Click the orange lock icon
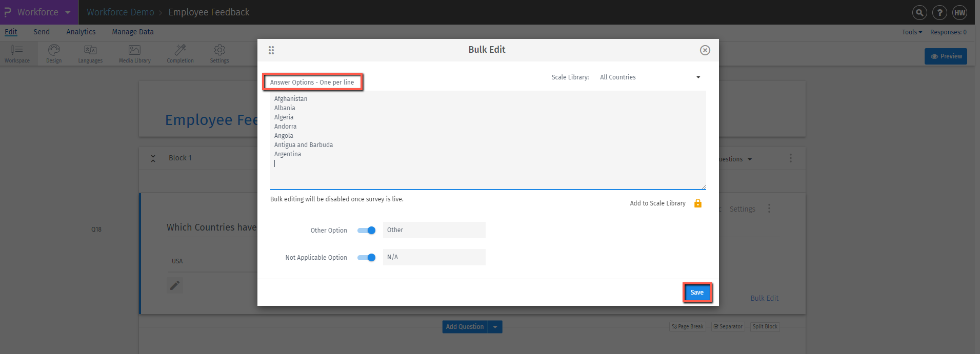Viewport: 980px width, 354px height. click(697, 203)
